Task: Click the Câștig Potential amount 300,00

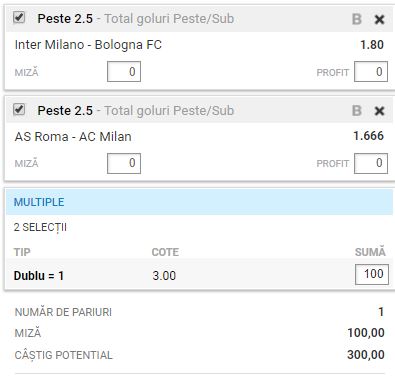Action: [x=366, y=355]
